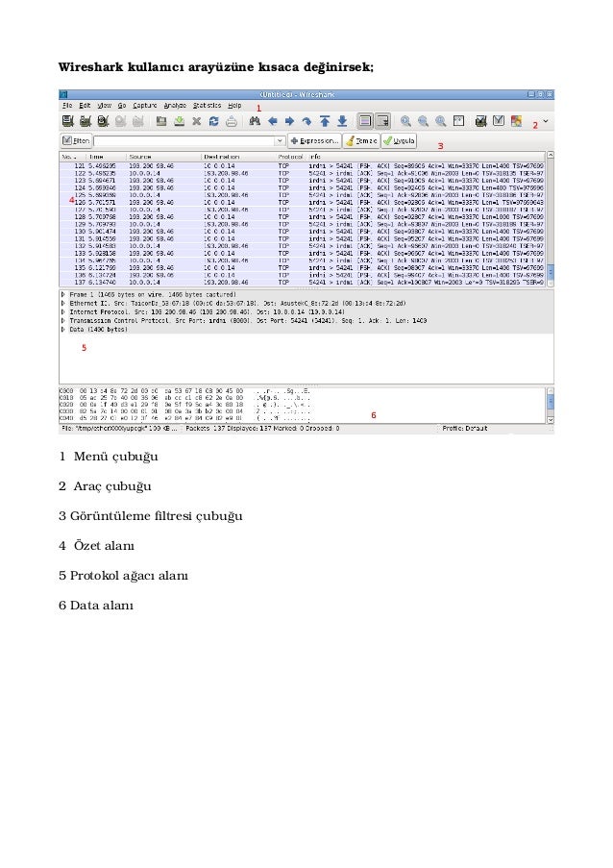The width and height of the screenshot is (613, 868).
Task: Click the packet list vertical scrollbar
Action: click(550, 219)
